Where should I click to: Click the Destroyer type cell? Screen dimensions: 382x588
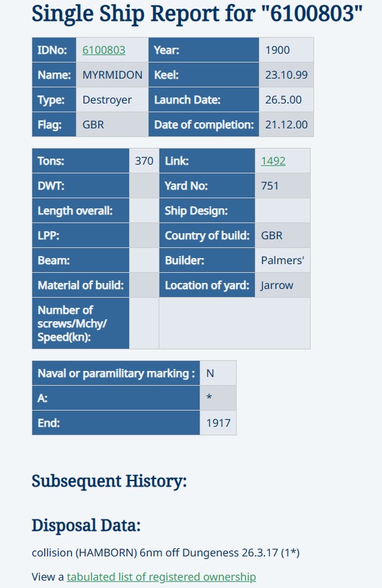(112, 99)
